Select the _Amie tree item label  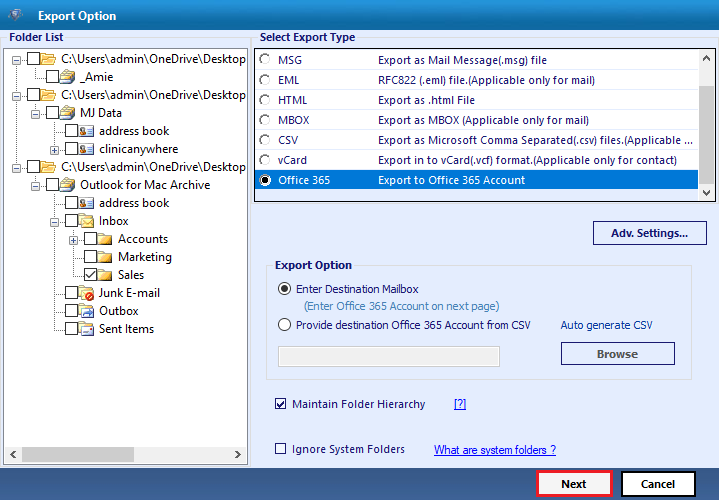96,77
